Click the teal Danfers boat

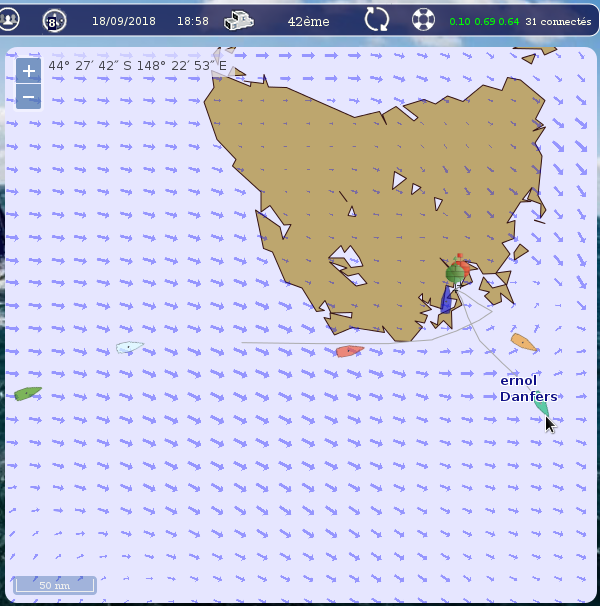point(541,407)
